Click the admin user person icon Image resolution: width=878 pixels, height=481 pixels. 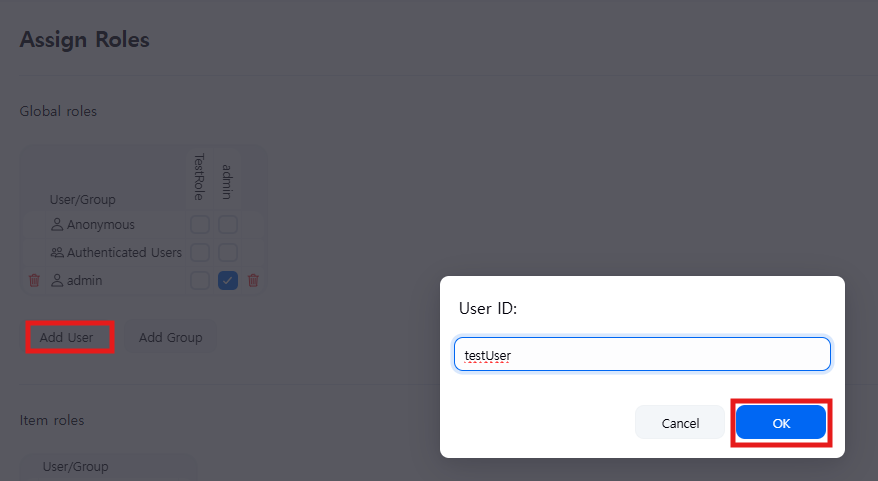pyautogui.click(x=57, y=281)
